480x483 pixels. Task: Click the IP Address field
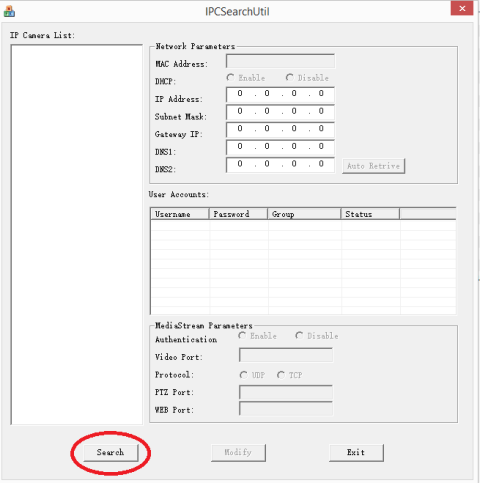[280, 95]
